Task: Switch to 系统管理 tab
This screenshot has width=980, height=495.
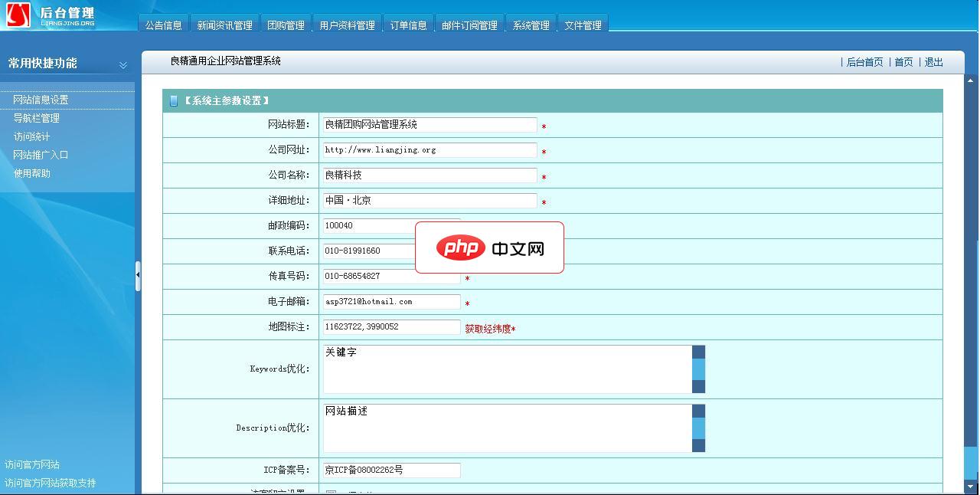Action: pos(531,24)
